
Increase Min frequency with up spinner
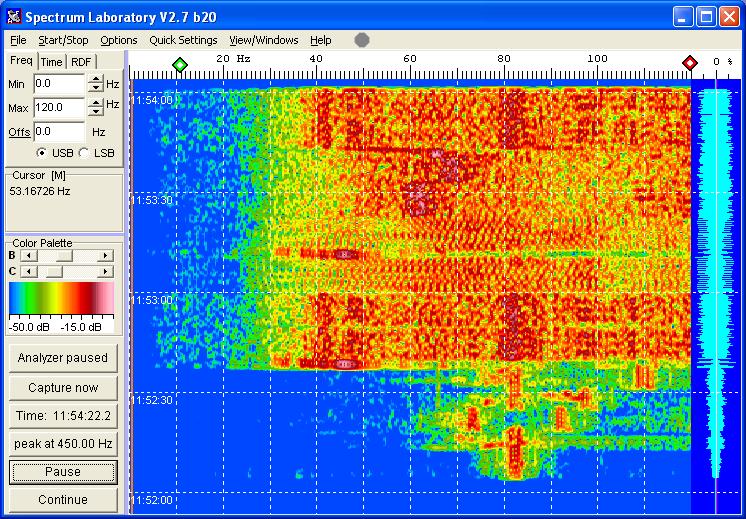point(95,80)
